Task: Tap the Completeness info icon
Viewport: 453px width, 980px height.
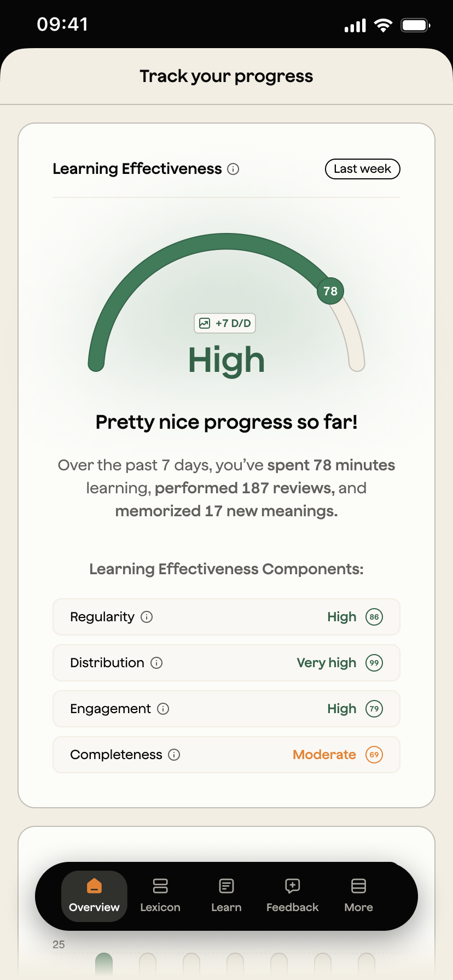Action: (x=174, y=755)
